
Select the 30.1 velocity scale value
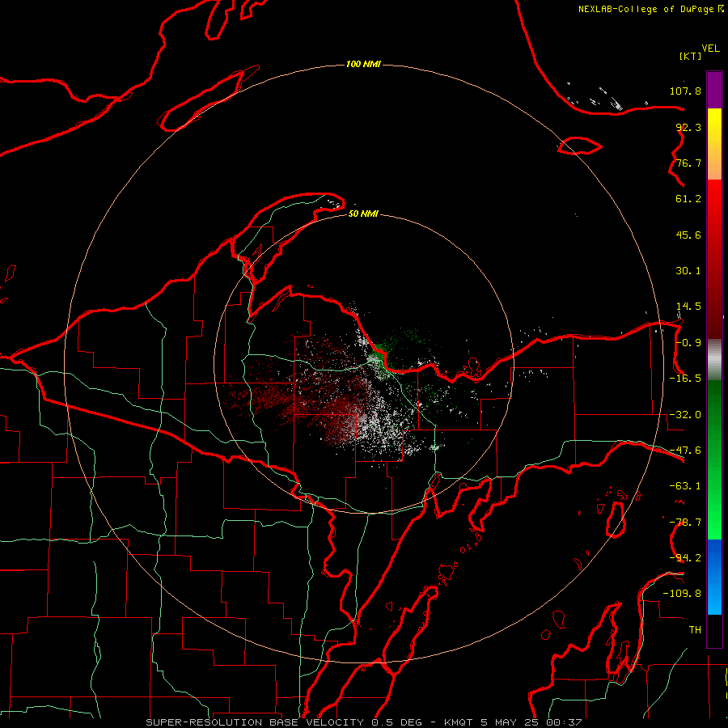[688, 271]
